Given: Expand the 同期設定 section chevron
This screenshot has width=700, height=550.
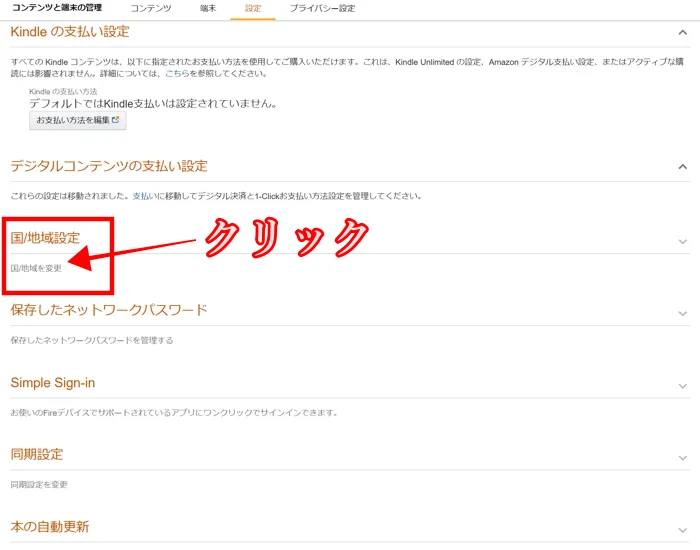Looking at the screenshot, I should [x=683, y=458].
